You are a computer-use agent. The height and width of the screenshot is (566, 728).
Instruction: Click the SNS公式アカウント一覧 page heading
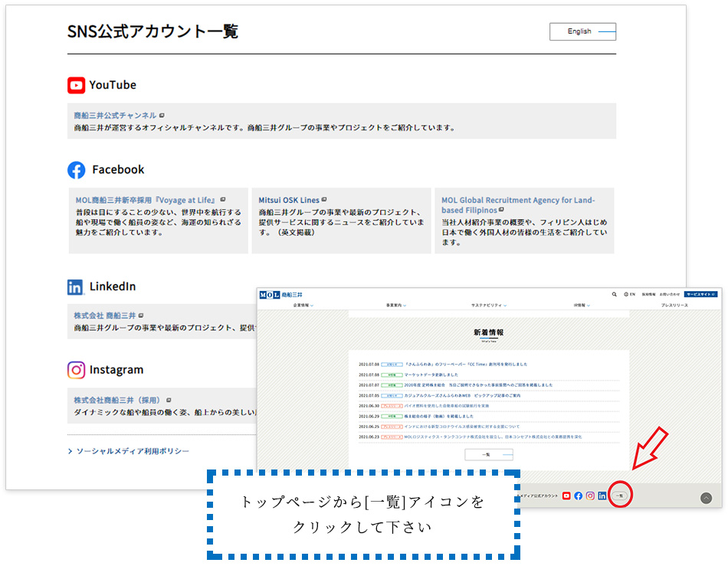[152, 31]
